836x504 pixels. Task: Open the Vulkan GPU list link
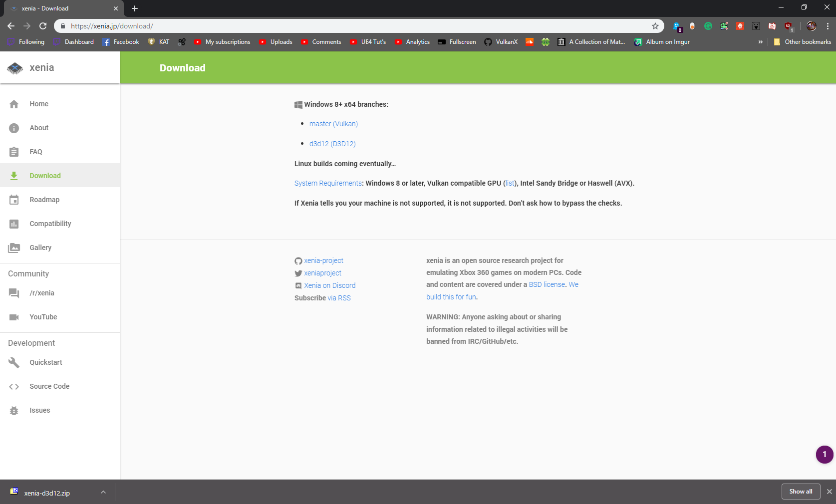pos(510,183)
